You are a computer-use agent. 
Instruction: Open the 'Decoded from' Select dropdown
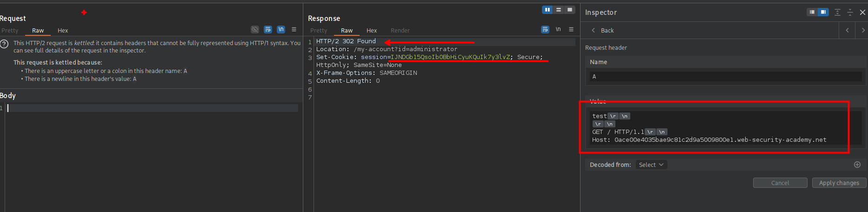(651, 165)
